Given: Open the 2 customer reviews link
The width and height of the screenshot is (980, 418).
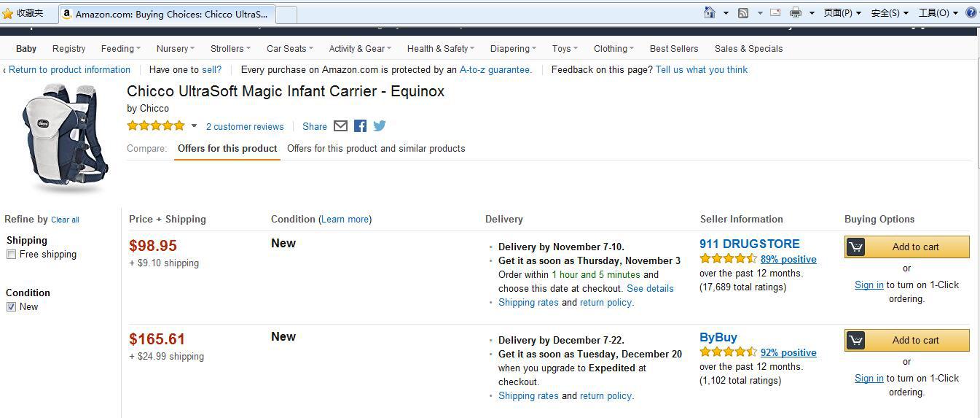Looking at the screenshot, I should [245, 127].
